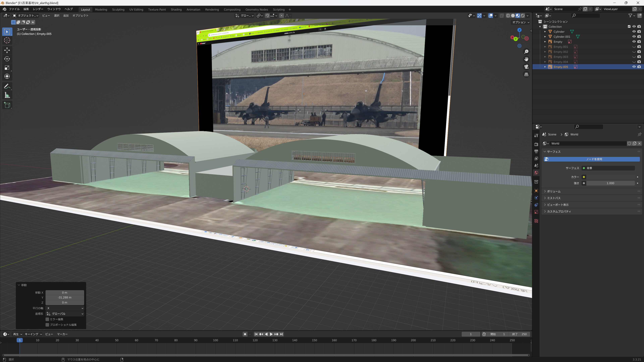Enable the プロポーショナル編集 checkbox
Screen dimensions: 644x362
pyautogui.click(x=47, y=325)
